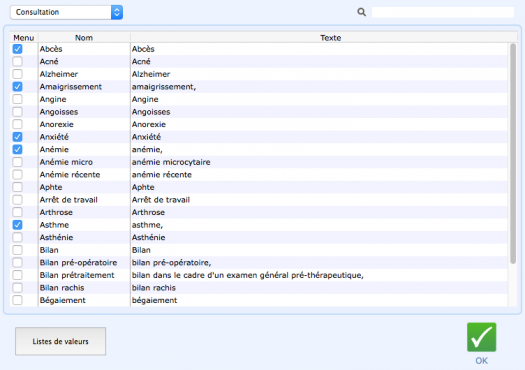Uncheck the Amaigrissement checkbox
The image size is (525, 370).
click(x=17, y=87)
